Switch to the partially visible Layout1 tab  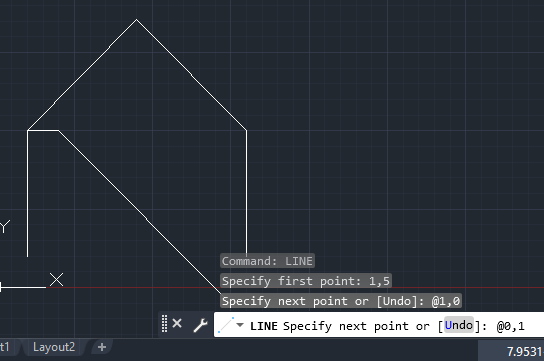point(6,347)
